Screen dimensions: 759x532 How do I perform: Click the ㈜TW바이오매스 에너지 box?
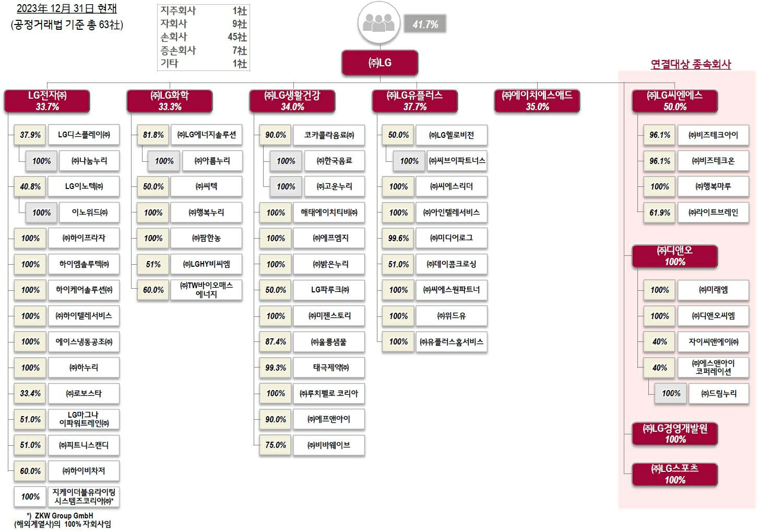click(x=206, y=290)
